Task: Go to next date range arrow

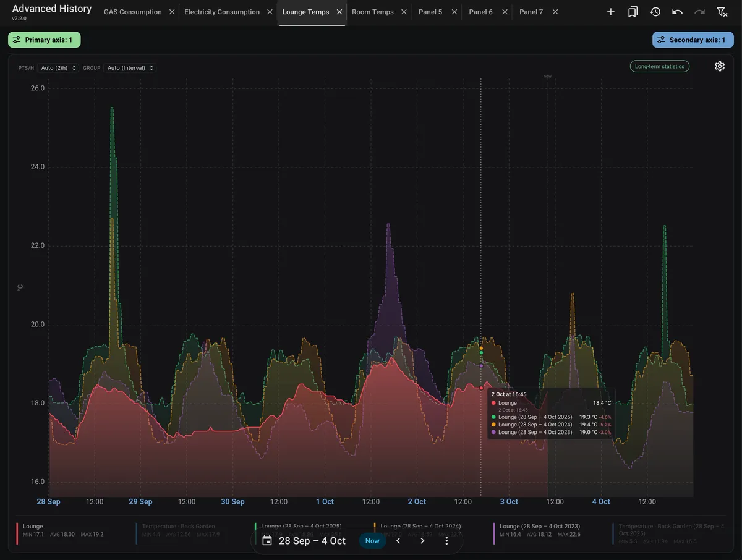Action: tap(422, 541)
